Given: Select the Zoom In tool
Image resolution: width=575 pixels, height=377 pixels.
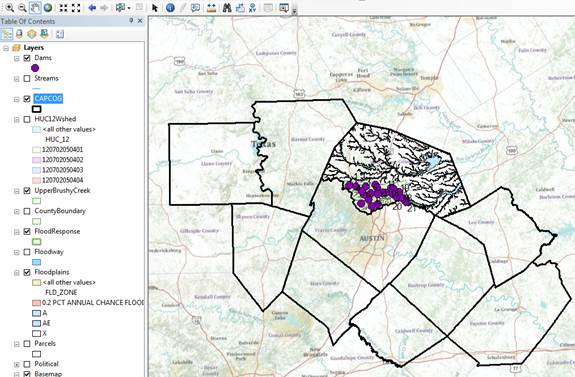Looking at the screenshot, I should pos(10,7).
